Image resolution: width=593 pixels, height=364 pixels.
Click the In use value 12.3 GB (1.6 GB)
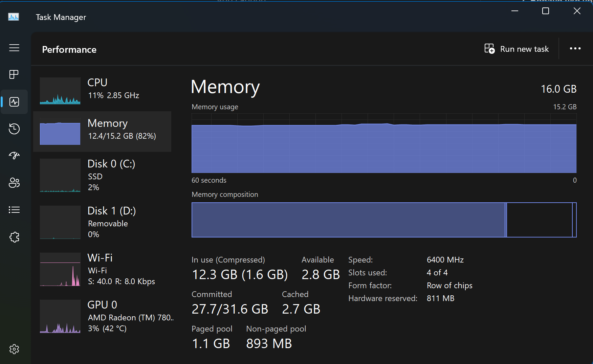[x=240, y=275]
